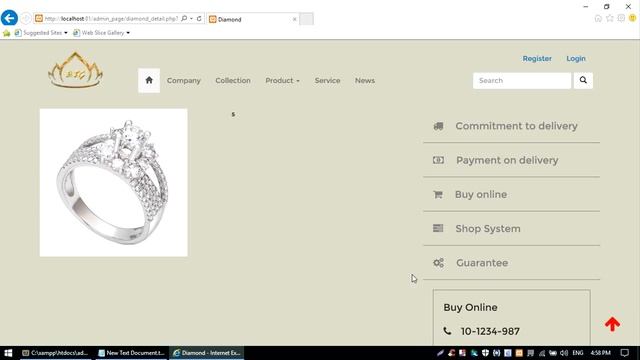Image resolution: width=640 pixels, height=360 pixels.
Task: Click phone number 10-1234-987
Action: [490, 331]
